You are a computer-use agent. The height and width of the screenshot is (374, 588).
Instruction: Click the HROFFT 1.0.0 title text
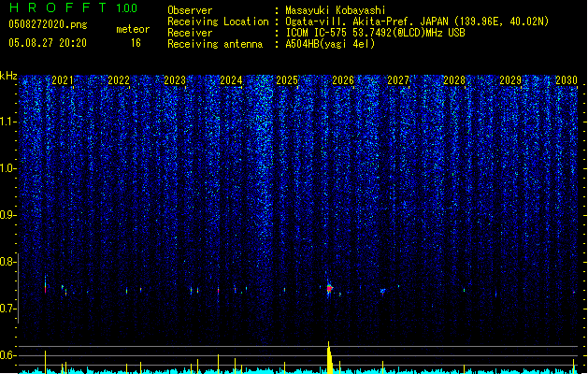(x=73, y=7)
